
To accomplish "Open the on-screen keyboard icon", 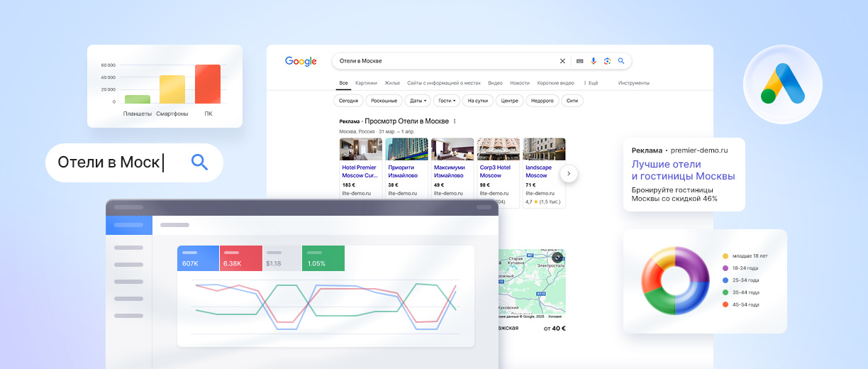I will point(579,61).
